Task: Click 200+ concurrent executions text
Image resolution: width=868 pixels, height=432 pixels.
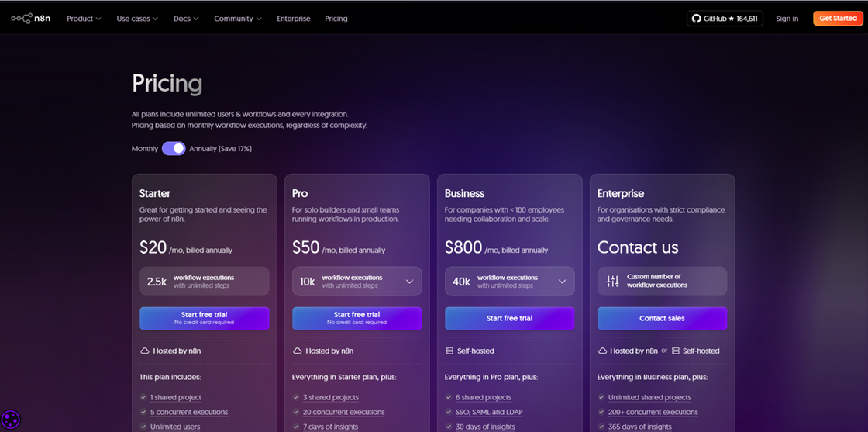Action: 653,412
